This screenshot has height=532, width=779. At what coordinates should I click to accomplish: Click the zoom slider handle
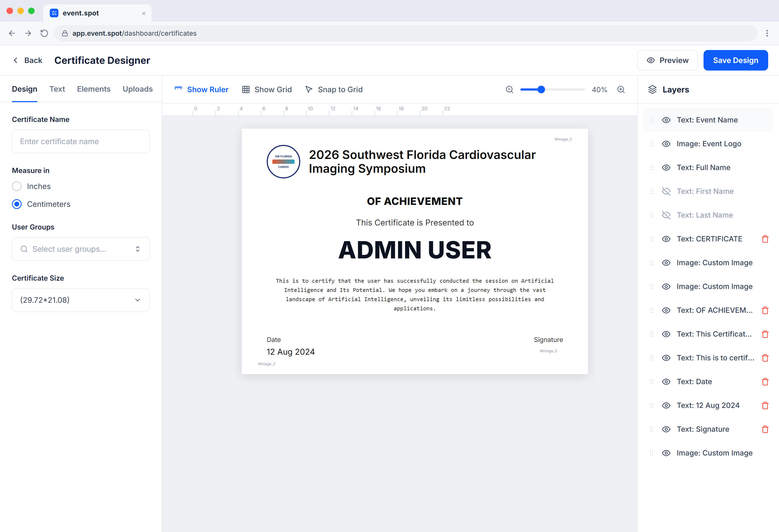click(541, 89)
